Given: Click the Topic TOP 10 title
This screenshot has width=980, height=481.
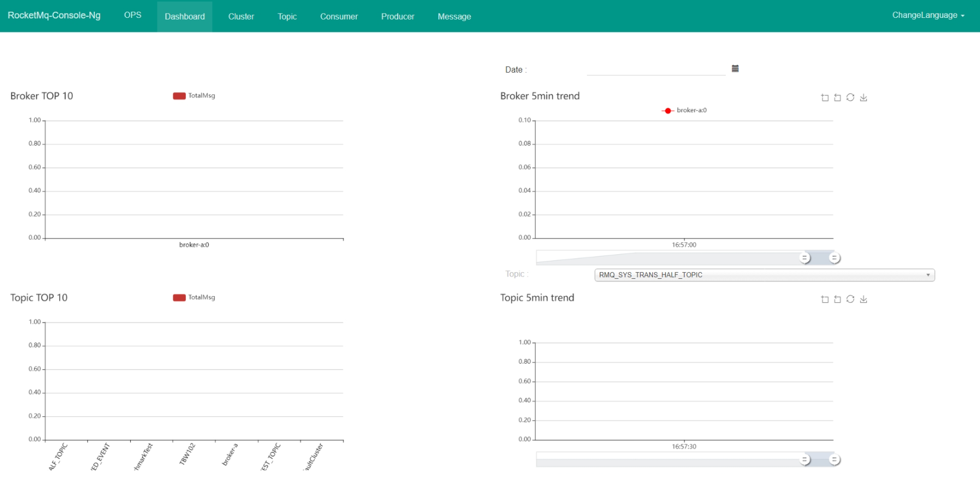Looking at the screenshot, I should coord(39,298).
